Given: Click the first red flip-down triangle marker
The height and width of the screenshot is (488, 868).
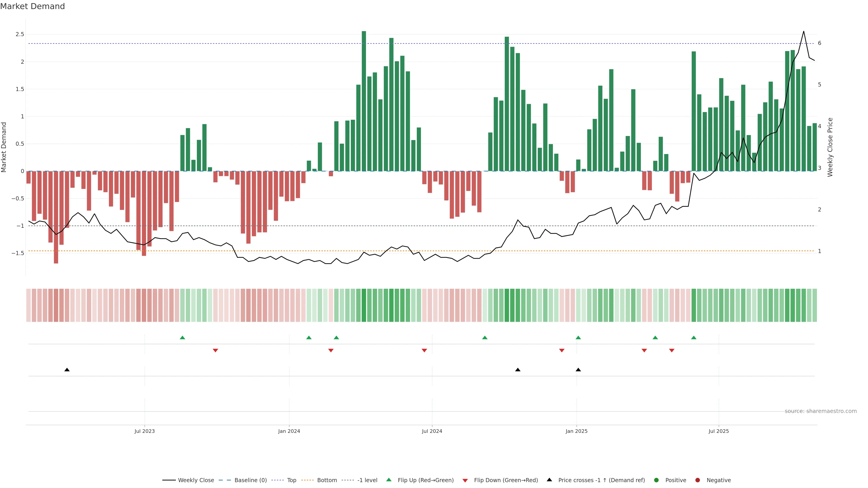Looking at the screenshot, I should [215, 351].
